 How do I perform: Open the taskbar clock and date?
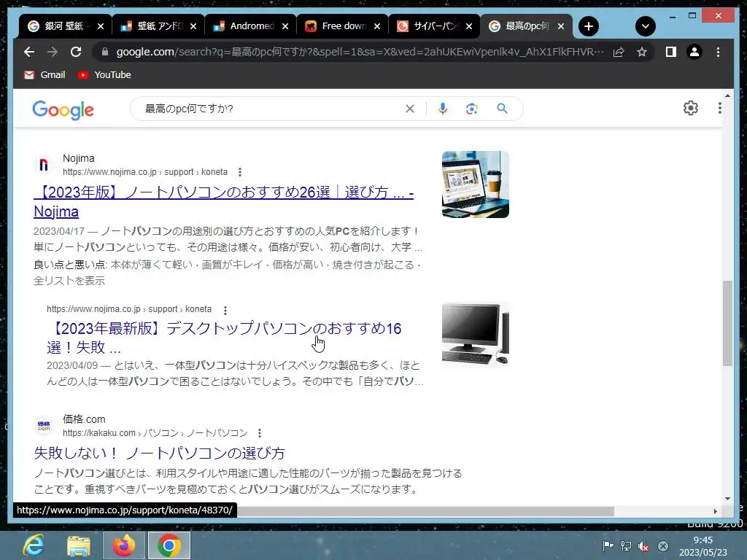[x=703, y=546]
